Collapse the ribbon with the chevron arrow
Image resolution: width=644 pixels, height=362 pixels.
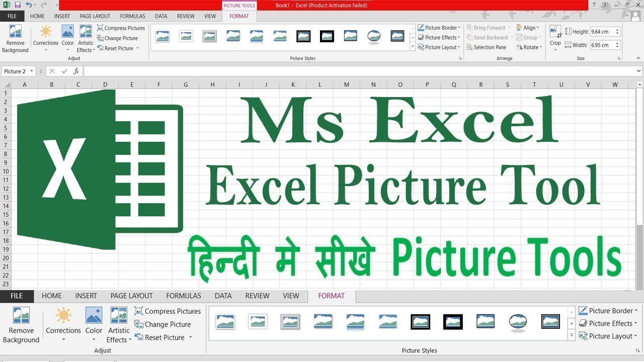(639, 59)
